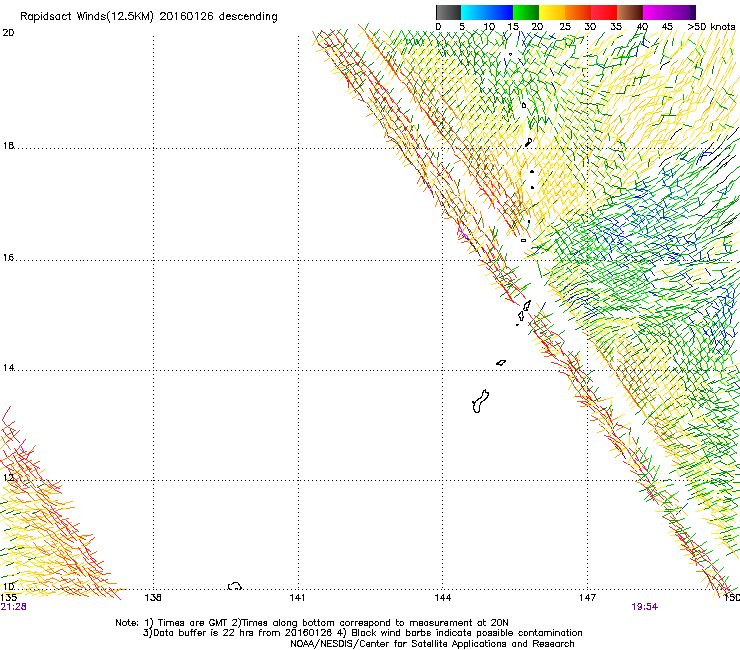Click the '138' longitude axis label
Screen dimensions: 740x650
[153, 598]
